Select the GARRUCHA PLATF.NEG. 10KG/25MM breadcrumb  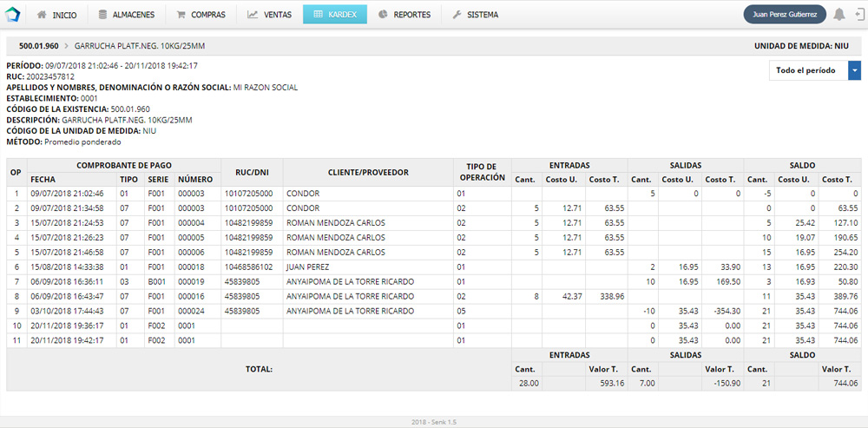(140, 45)
